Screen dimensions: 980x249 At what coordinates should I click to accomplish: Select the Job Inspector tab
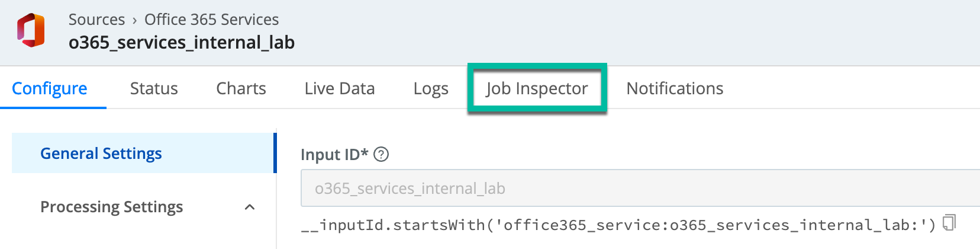tap(537, 88)
